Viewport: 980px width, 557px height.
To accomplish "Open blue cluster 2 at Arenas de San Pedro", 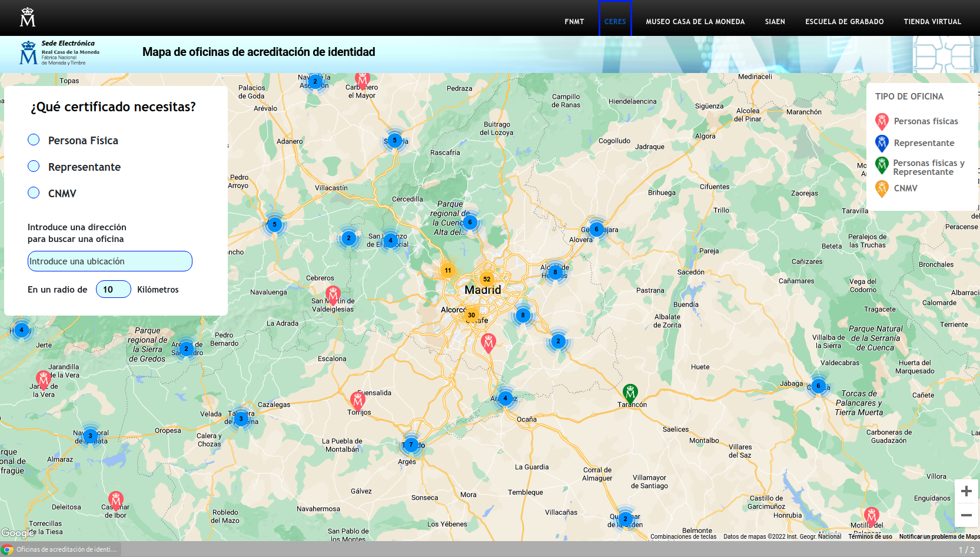I will tap(186, 349).
